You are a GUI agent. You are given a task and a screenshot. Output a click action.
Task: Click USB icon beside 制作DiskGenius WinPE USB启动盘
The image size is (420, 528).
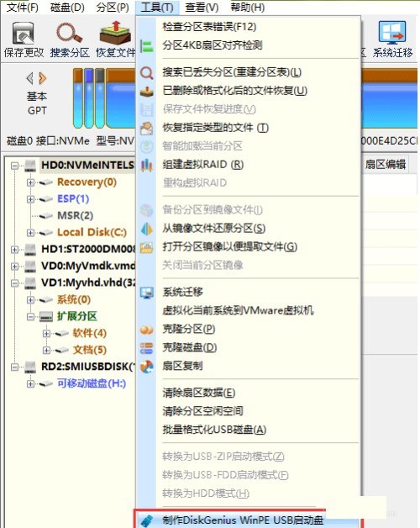coord(147,520)
